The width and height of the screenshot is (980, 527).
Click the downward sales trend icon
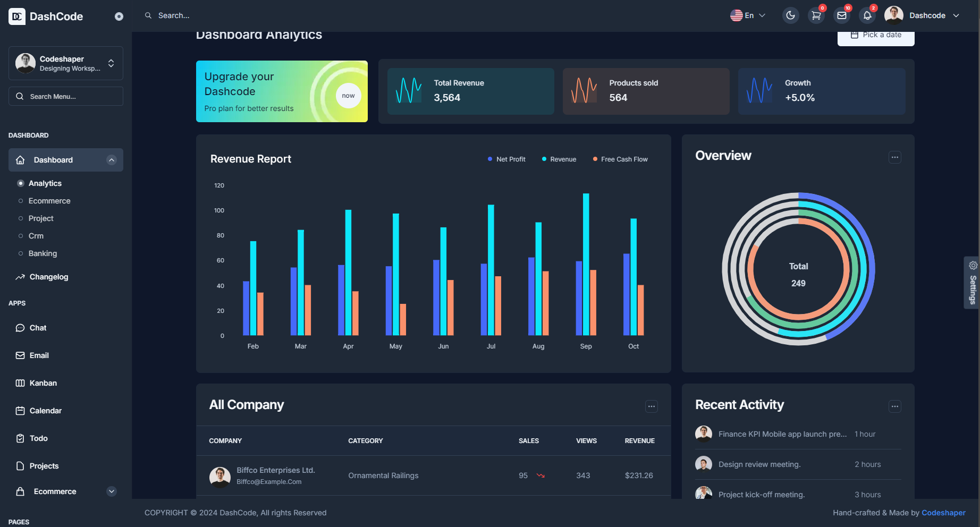coord(540,475)
